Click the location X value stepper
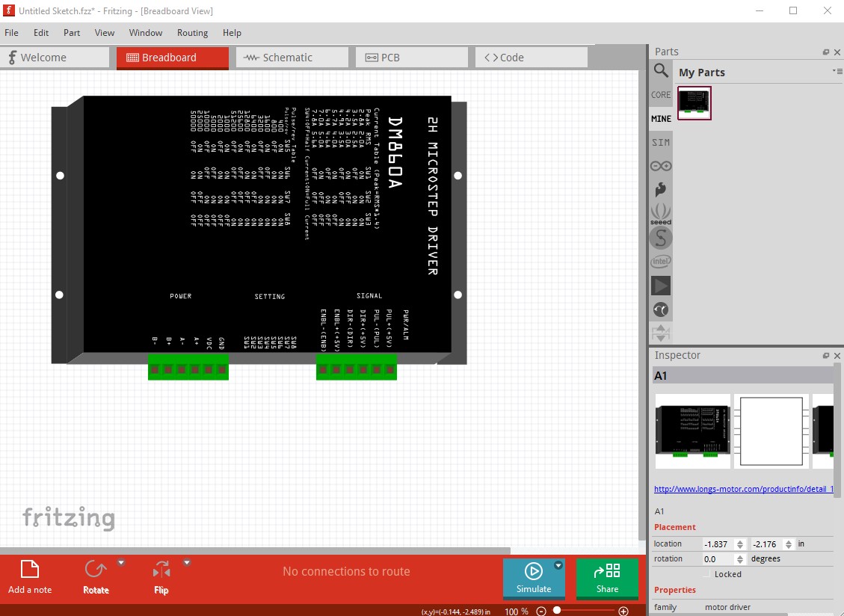Image resolution: width=844 pixels, height=616 pixels. click(740, 544)
